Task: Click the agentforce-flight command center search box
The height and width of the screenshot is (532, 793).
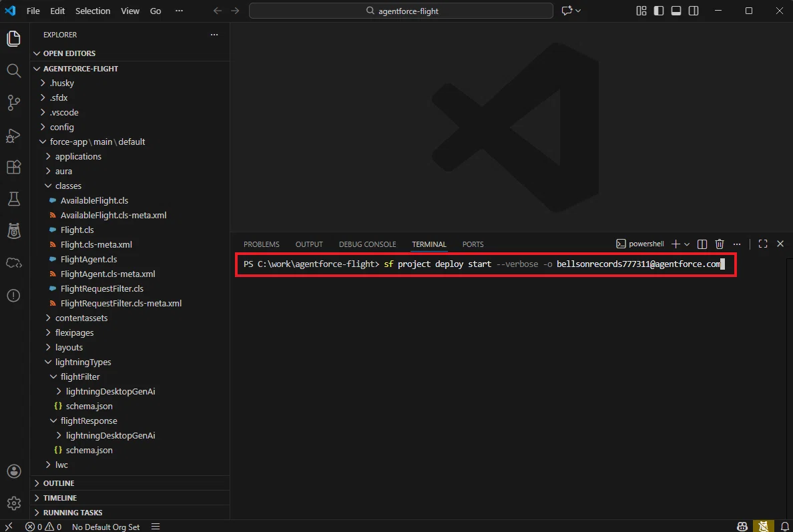Action: click(401, 11)
